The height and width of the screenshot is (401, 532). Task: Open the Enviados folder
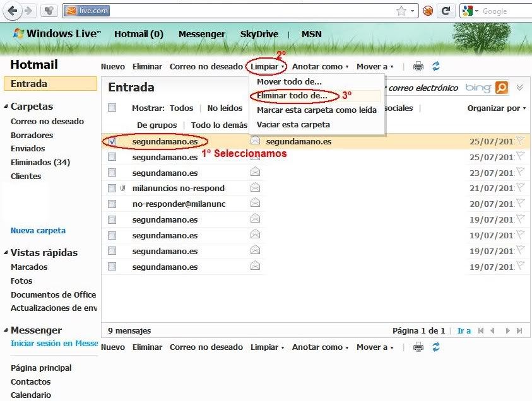coord(28,148)
